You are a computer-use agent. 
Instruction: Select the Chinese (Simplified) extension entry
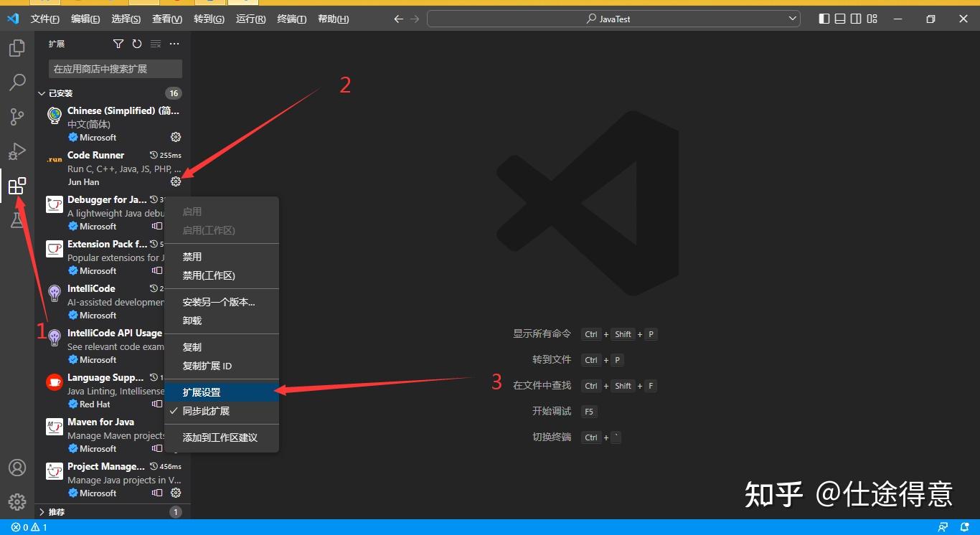tap(113, 123)
